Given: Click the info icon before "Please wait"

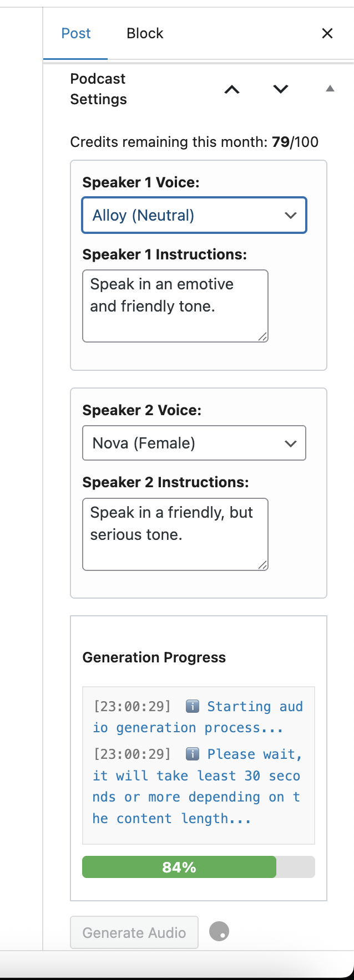Looking at the screenshot, I should point(192,754).
